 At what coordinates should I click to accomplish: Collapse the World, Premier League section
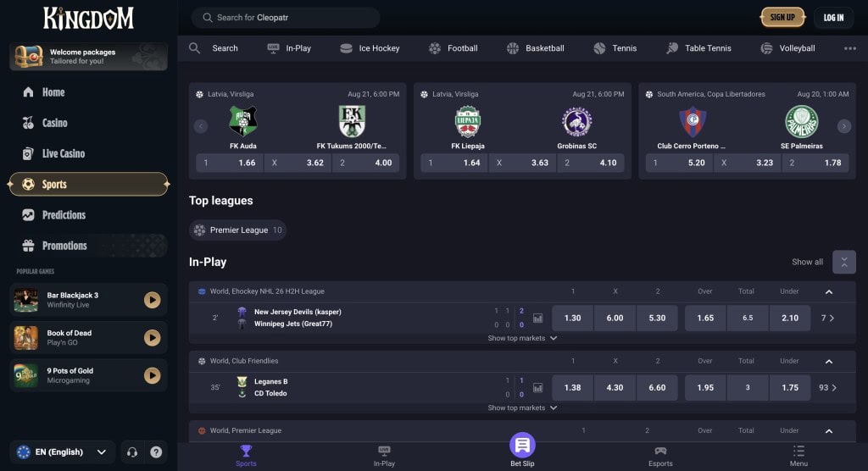click(829, 431)
